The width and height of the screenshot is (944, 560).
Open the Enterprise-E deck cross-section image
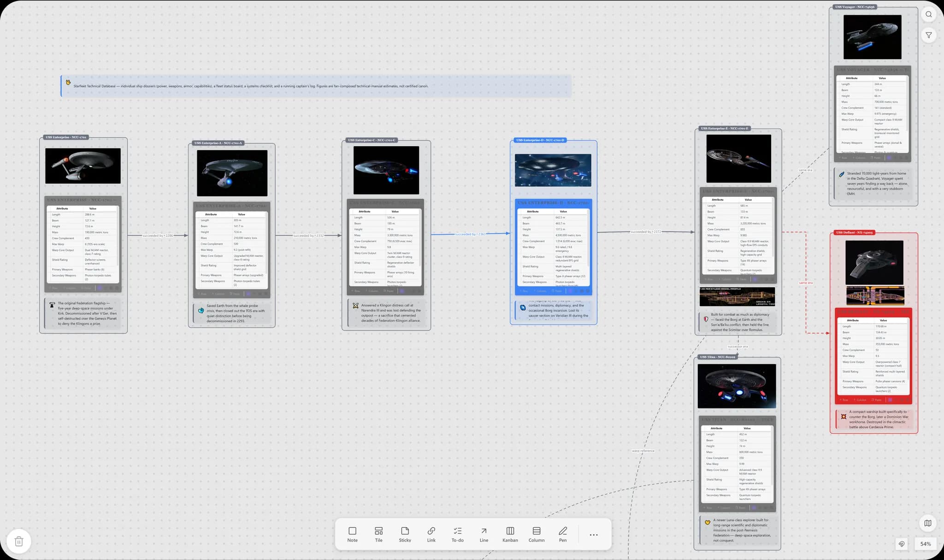(x=737, y=296)
